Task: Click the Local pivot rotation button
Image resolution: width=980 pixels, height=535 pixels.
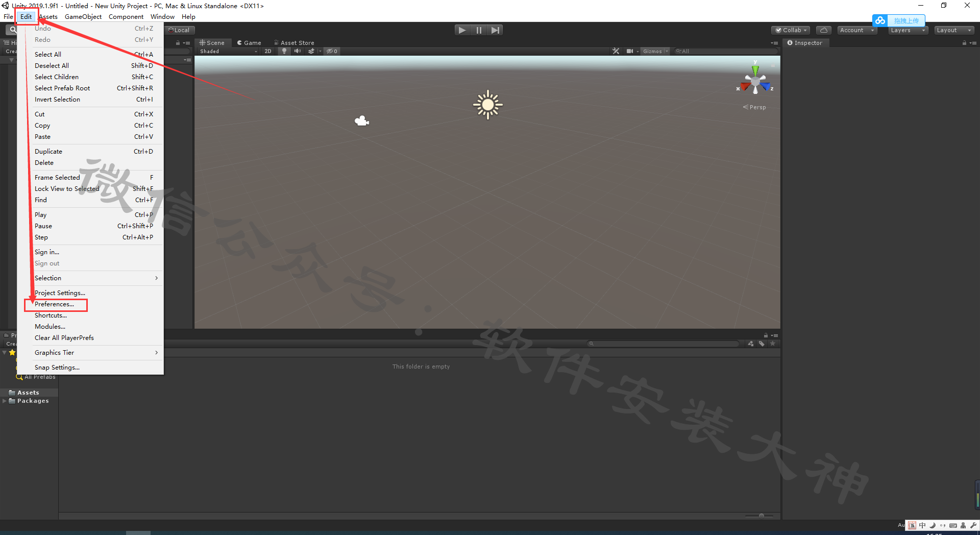Action: 180,30
